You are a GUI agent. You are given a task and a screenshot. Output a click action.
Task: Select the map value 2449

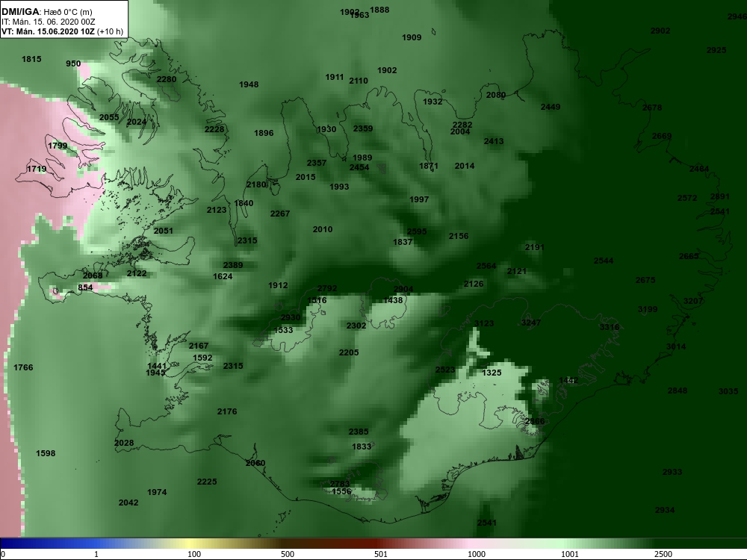pyautogui.click(x=551, y=107)
